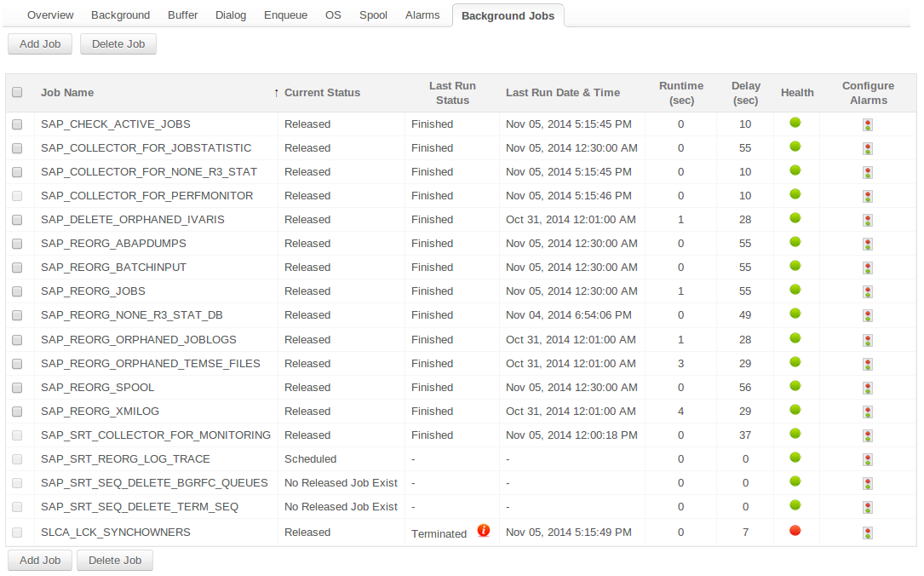
Task: Check the SAP_DELETE_ORPHANED_IVARIS row checkbox
Action: [x=17, y=219]
